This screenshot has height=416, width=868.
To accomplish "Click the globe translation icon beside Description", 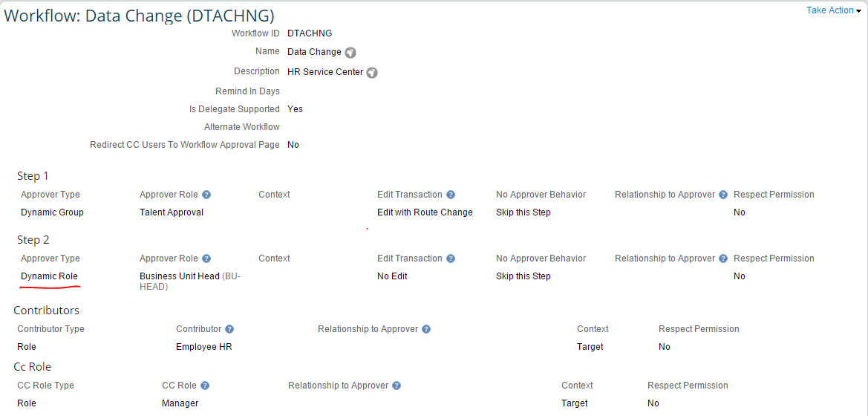I will click(x=372, y=73).
